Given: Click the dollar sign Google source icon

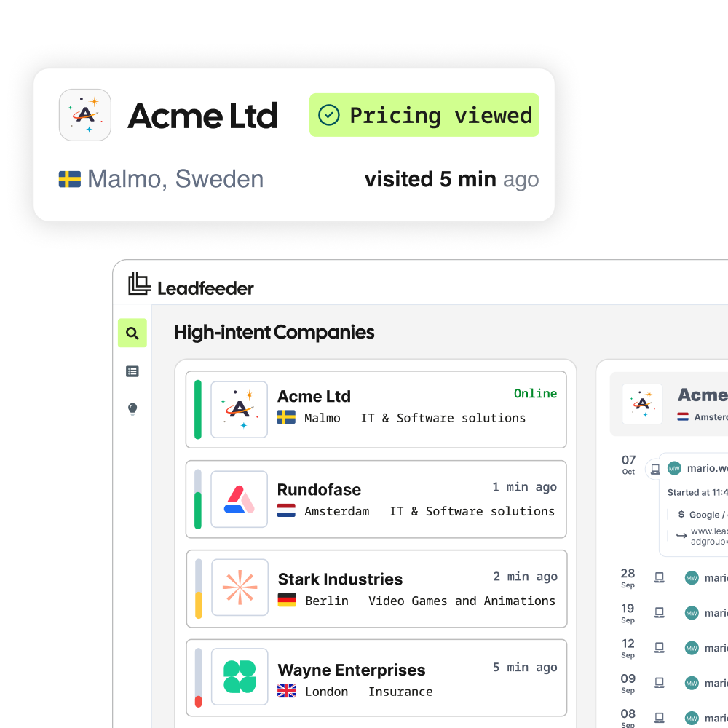Looking at the screenshot, I should click(x=681, y=514).
